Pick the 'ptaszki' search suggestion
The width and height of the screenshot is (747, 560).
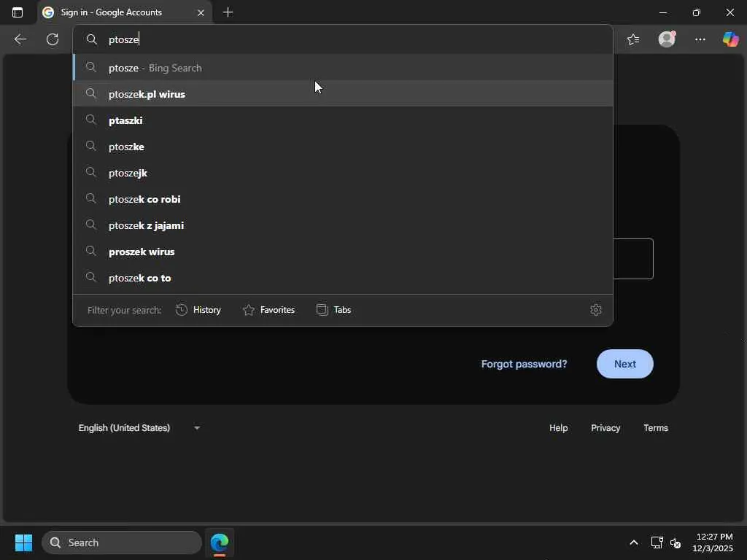coord(343,120)
